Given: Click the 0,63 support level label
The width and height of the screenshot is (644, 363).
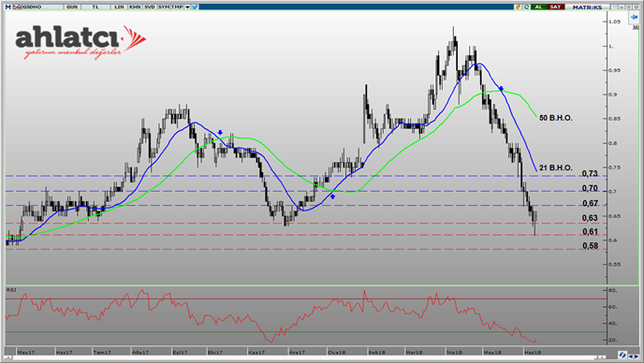Looking at the screenshot, I should (x=590, y=218).
